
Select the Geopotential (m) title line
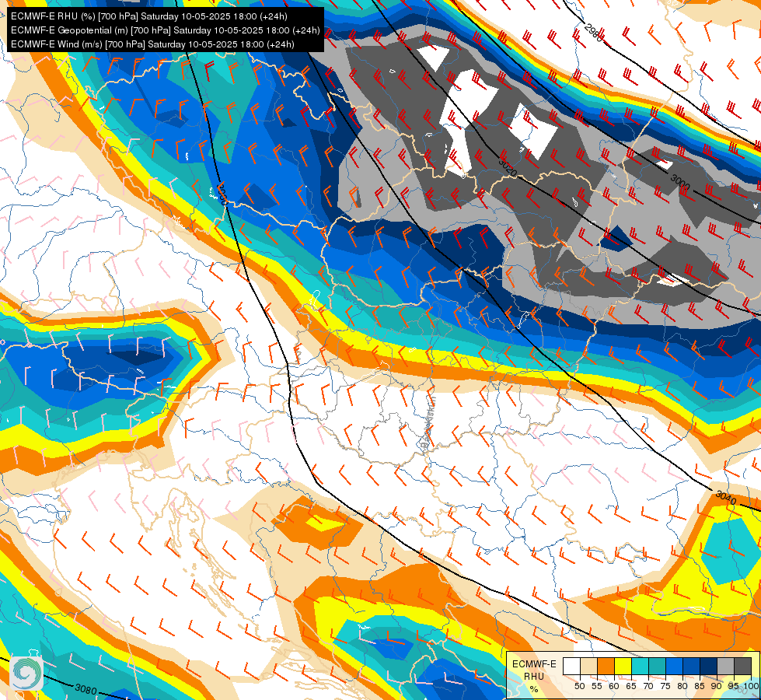pos(165,30)
